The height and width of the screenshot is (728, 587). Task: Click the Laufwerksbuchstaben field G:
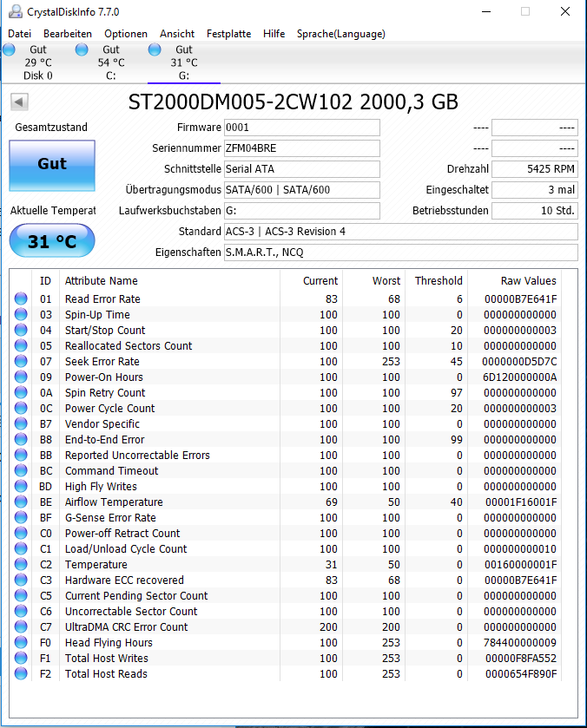click(302, 211)
